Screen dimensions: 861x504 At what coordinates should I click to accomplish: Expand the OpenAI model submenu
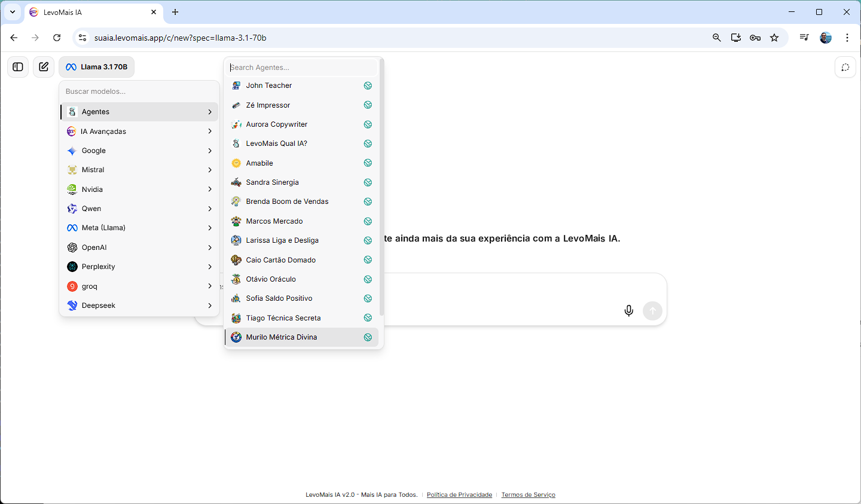[x=139, y=248]
